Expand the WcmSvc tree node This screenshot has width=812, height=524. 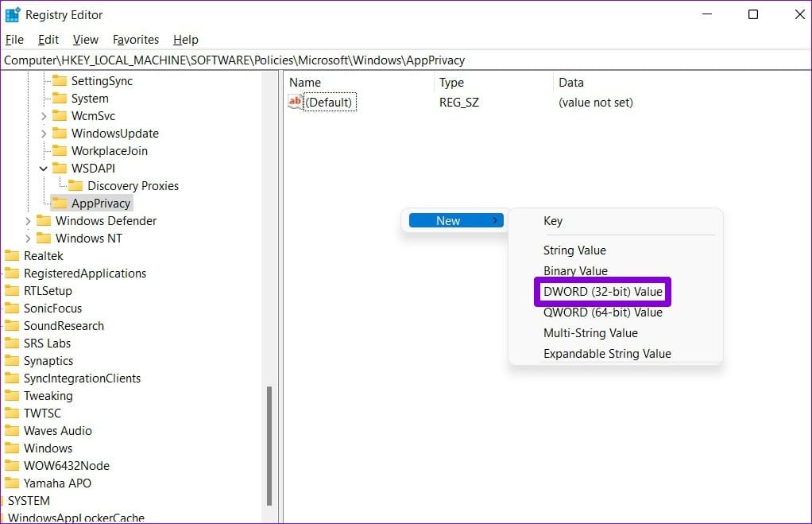pyautogui.click(x=44, y=115)
